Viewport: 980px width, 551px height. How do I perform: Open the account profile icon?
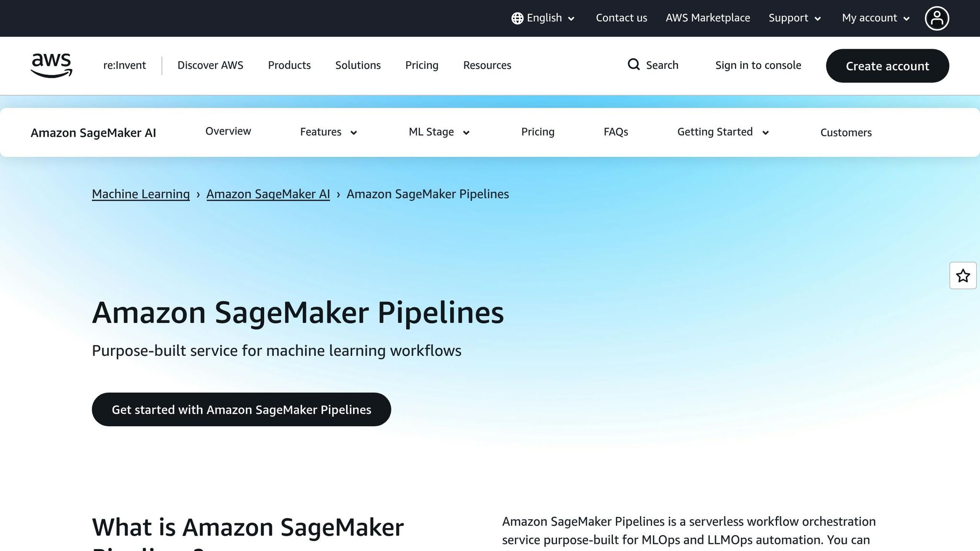coord(937,18)
